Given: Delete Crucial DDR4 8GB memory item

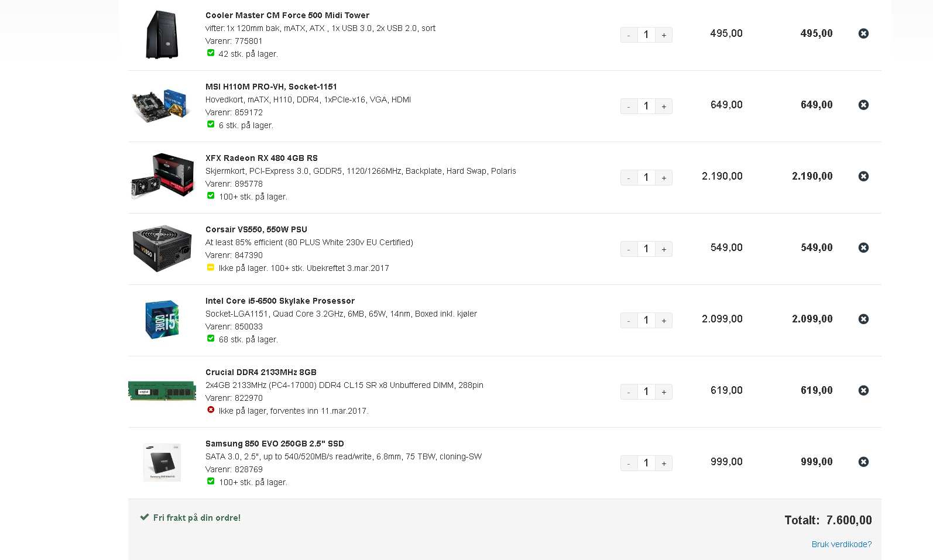Looking at the screenshot, I should 863,390.
